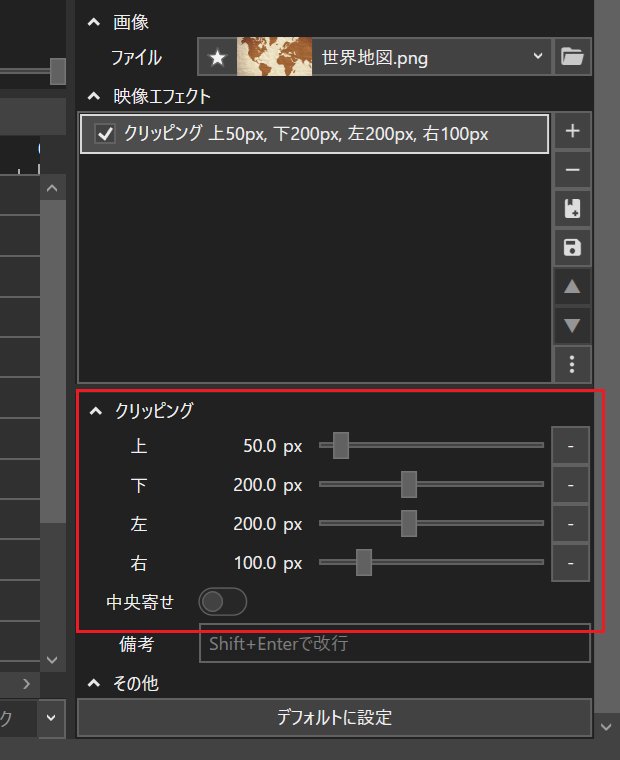Click the 下 clipping slider handle

[x=408, y=484]
